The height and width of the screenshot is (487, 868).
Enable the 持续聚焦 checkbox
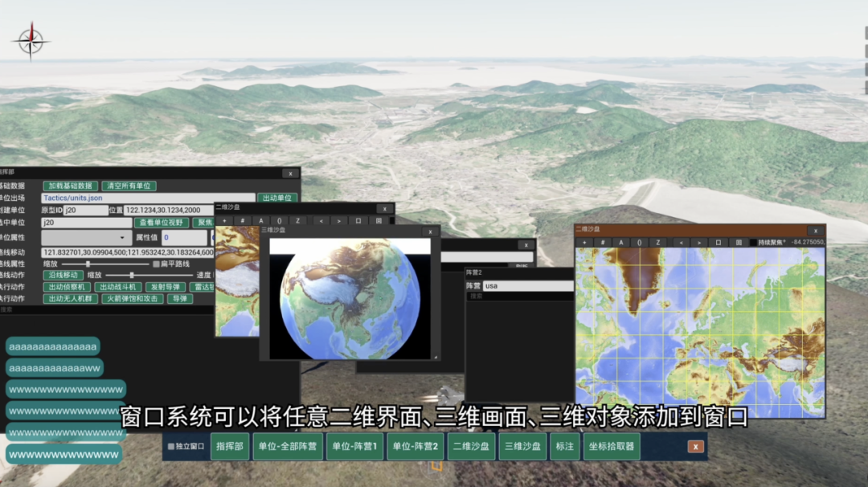click(x=753, y=243)
